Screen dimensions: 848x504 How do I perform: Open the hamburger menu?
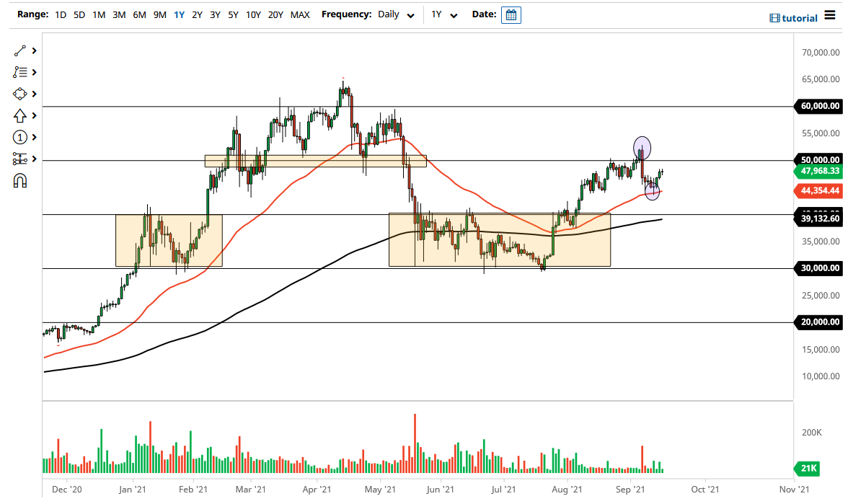click(831, 16)
